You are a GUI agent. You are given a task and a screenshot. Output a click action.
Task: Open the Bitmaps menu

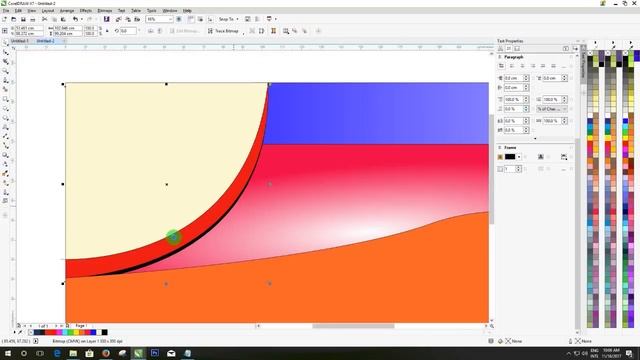pyautogui.click(x=104, y=11)
